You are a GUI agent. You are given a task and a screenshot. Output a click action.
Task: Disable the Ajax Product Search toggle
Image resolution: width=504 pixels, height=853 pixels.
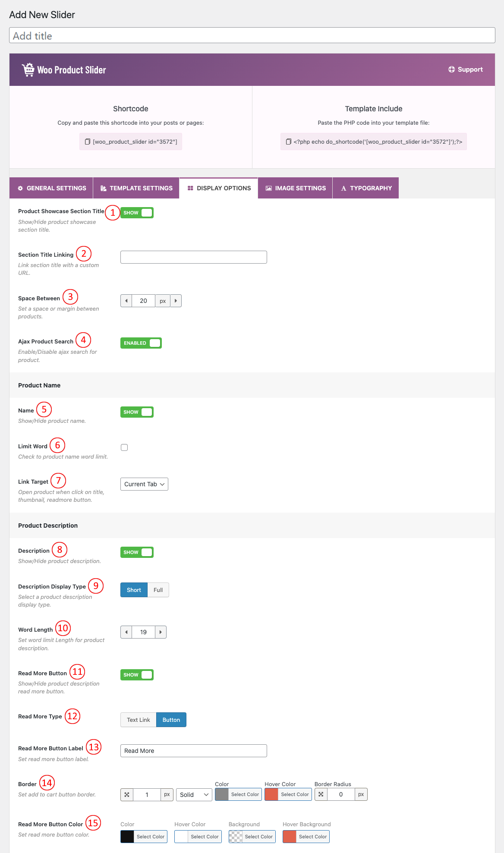pyautogui.click(x=141, y=343)
